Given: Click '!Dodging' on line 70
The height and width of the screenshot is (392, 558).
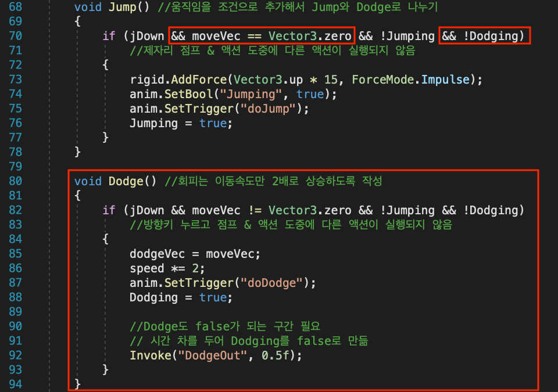Looking at the screenshot, I should pyautogui.click(x=491, y=36).
